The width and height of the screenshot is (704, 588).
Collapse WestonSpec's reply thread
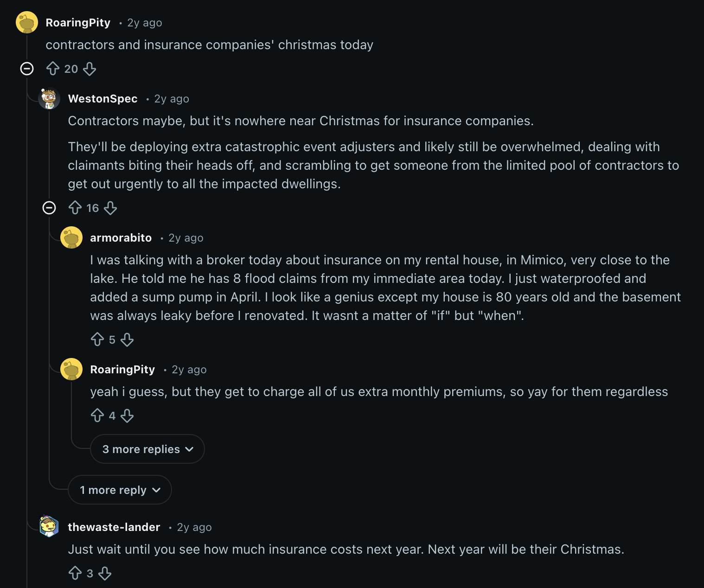click(49, 208)
